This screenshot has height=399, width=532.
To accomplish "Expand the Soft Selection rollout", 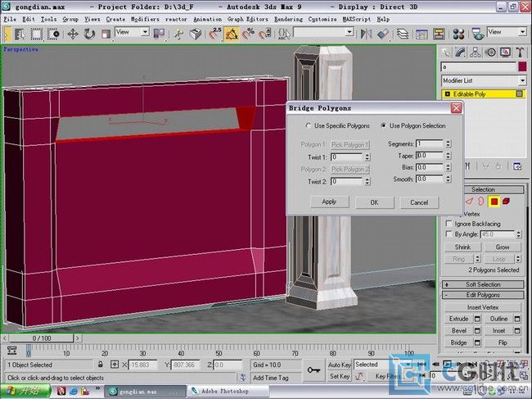I will click(483, 284).
